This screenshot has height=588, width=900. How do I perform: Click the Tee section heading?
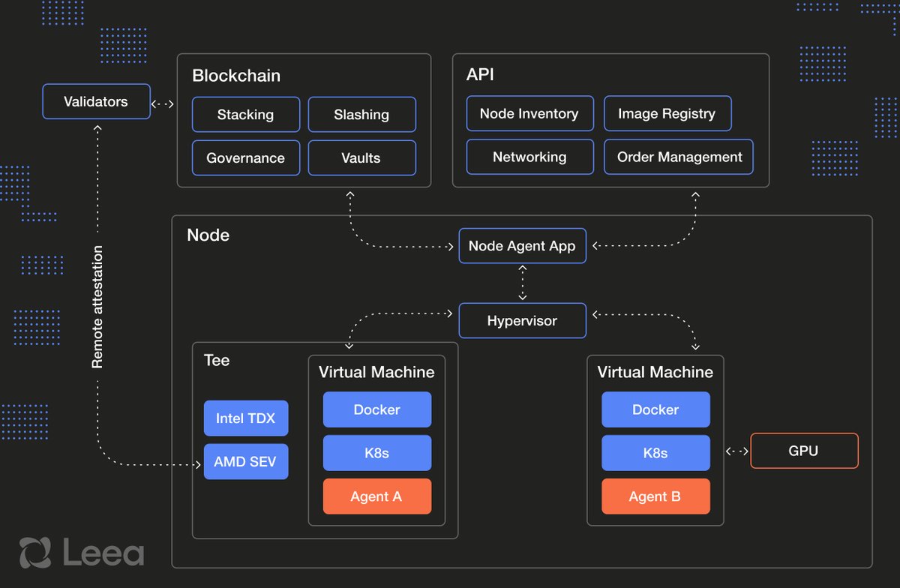(217, 361)
